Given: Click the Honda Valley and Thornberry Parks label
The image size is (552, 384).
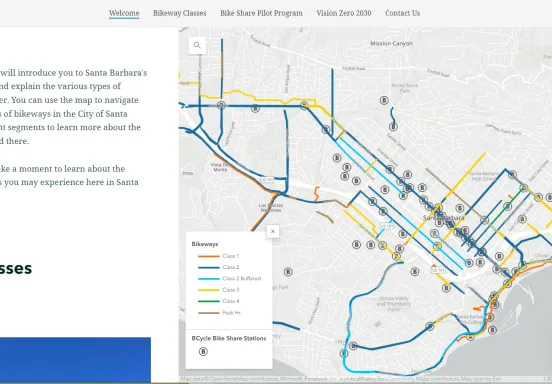Looking at the screenshot, I should [x=394, y=304].
